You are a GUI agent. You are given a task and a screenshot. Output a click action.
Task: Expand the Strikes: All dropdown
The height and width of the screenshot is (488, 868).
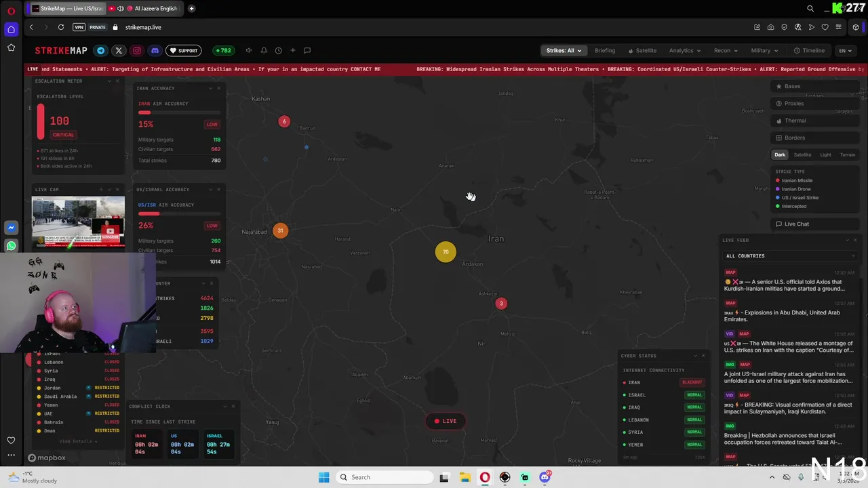point(564,50)
